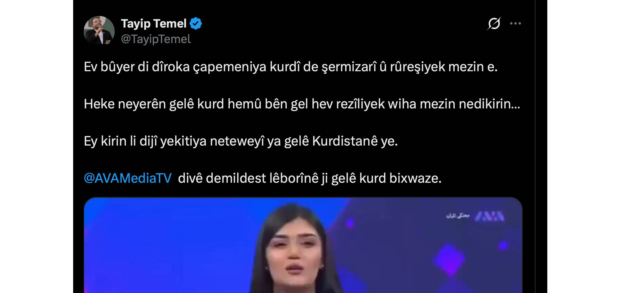Follow the @AVAMediaTV mention link
Image resolution: width=644 pixels, height=293 pixels.
point(128,178)
